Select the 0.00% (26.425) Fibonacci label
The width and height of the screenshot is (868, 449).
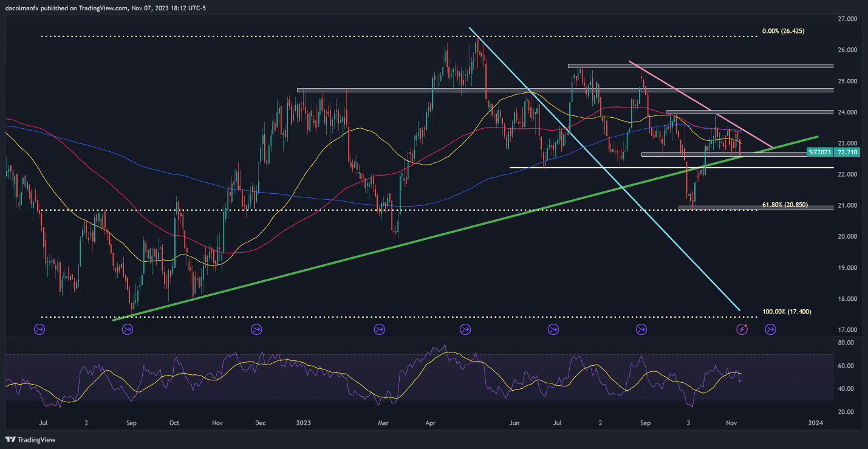point(784,30)
